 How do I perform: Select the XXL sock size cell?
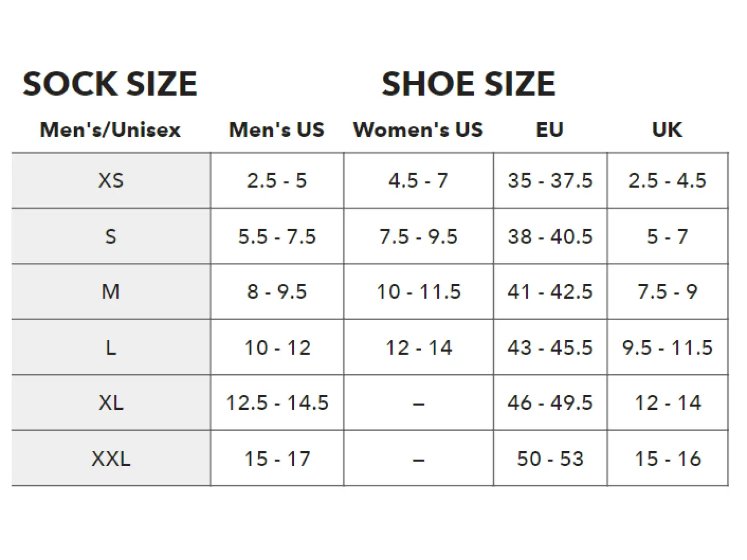pyautogui.click(x=111, y=458)
